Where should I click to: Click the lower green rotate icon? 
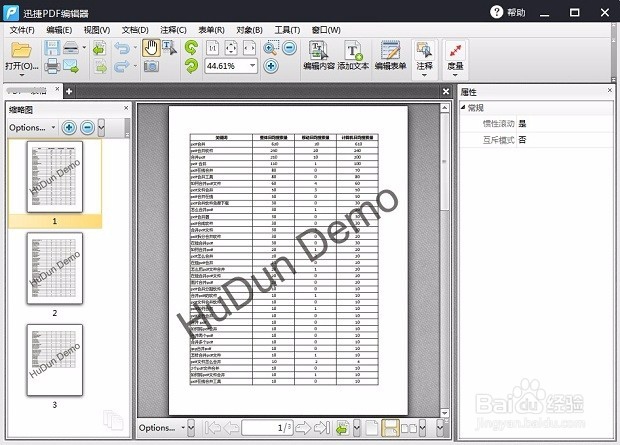pyautogui.click(x=191, y=66)
